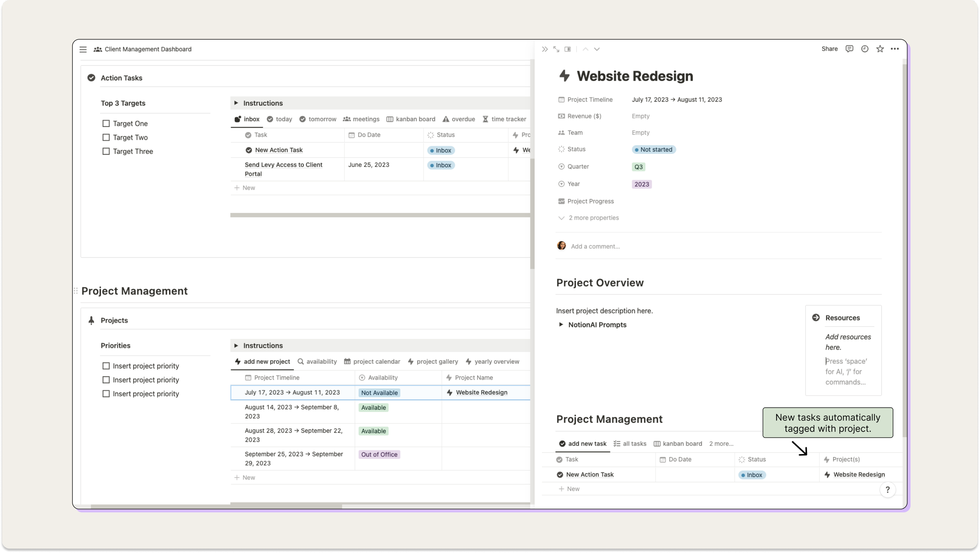Open the three-dot more options menu
This screenshot has height=553, width=980.
[x=895, y=49]
